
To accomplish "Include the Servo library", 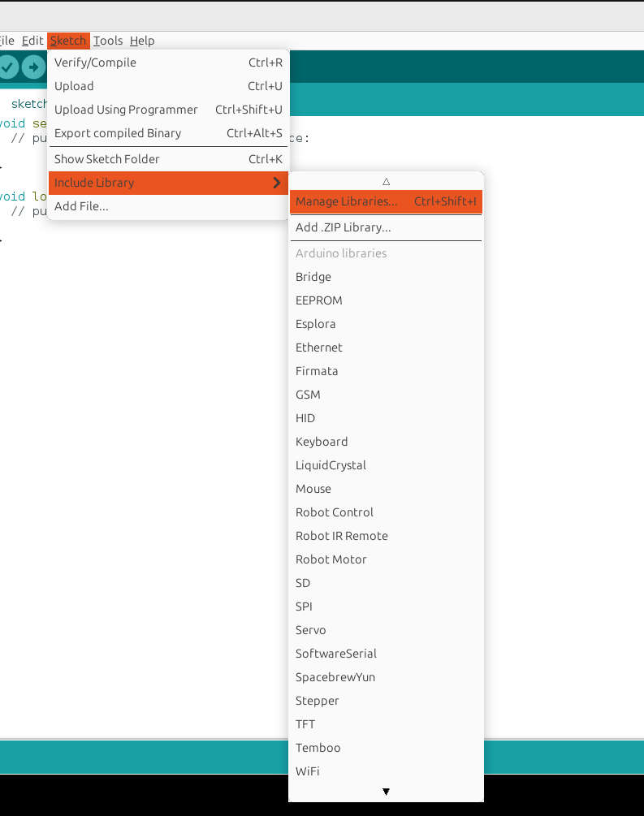I will [x=386, y=630].
